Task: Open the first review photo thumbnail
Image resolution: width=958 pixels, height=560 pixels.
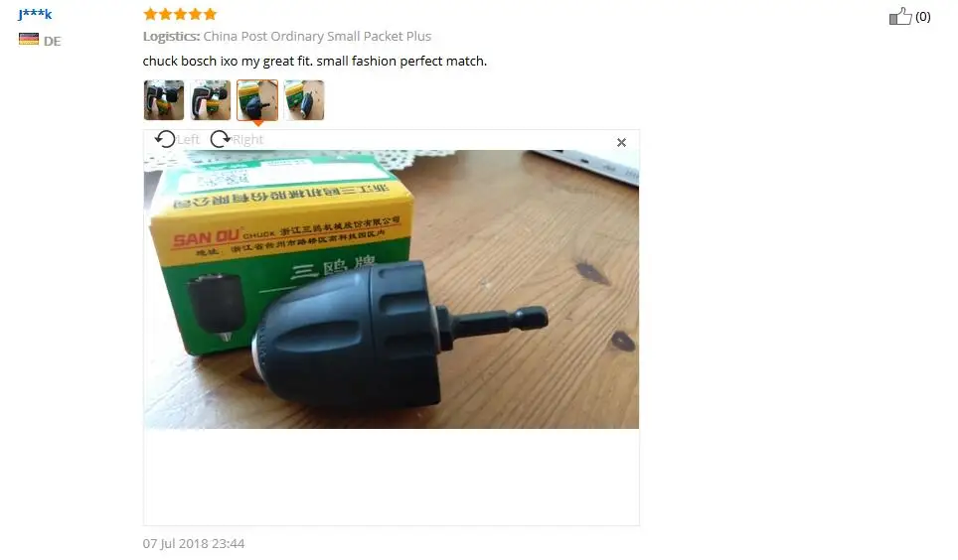Action: click(164, 100)
